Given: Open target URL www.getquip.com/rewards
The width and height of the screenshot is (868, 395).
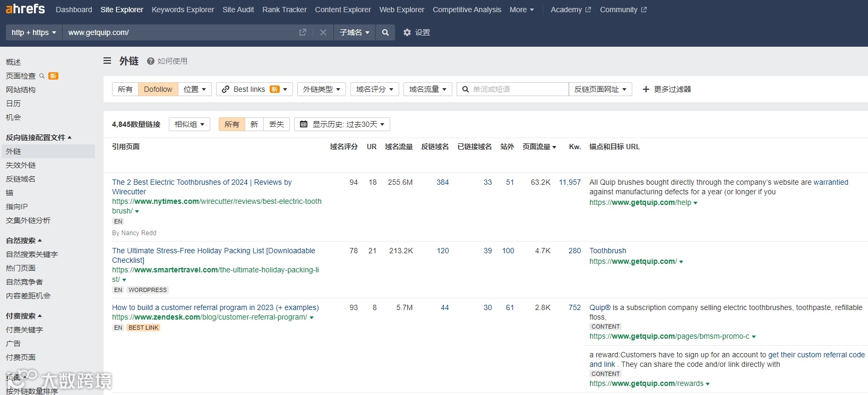Looking at the screenshot, I should (x=647, y=383).
